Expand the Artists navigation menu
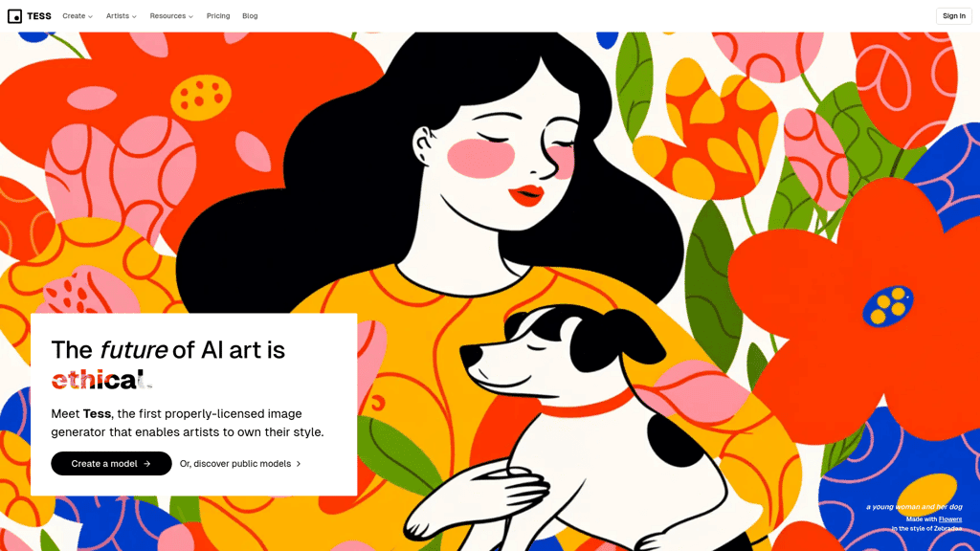This screenshot has height=551, width=980. (122, 16)
